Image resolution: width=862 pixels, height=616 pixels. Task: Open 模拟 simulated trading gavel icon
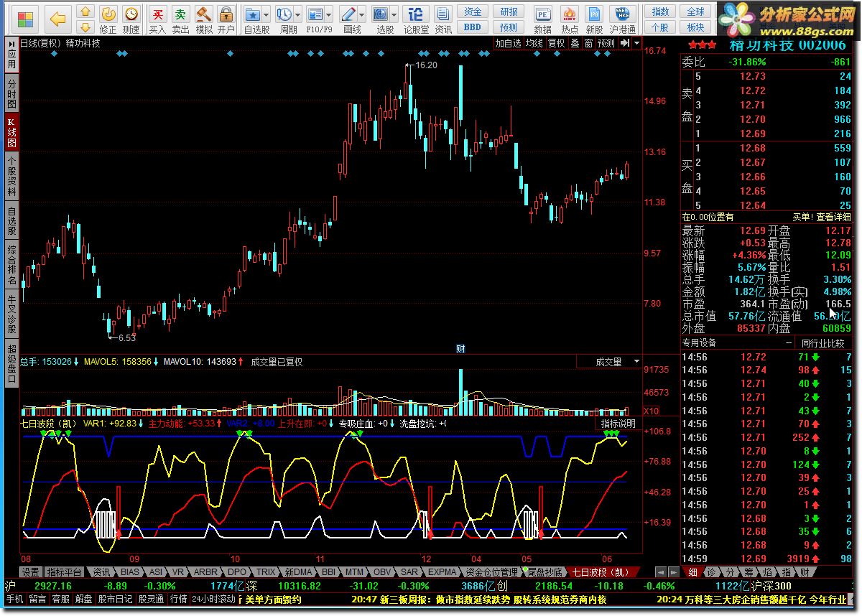pyautogui.click(x=204, y=19)
